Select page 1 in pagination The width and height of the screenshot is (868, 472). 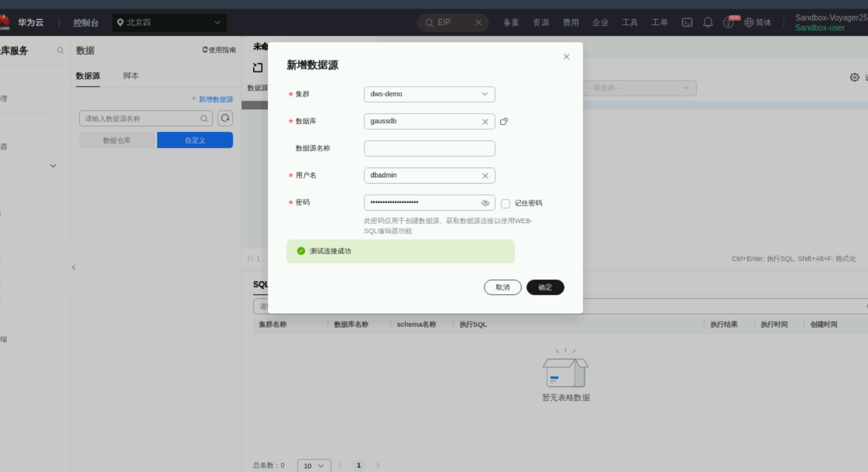359,466
